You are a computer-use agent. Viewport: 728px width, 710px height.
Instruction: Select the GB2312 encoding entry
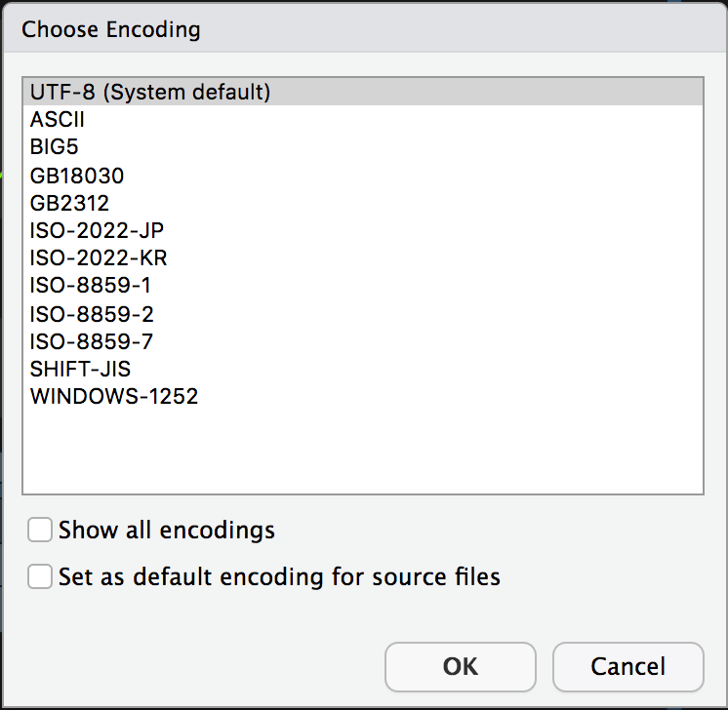pyautogui.click(x=70, y=204)
